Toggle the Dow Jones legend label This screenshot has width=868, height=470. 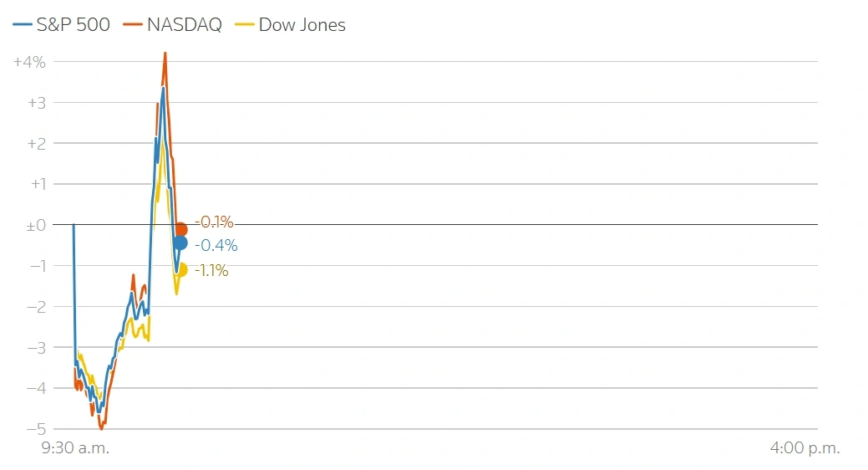[x=302, y=25]
